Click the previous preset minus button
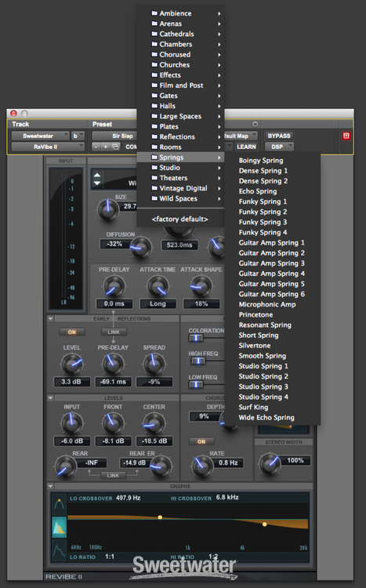 [x=96, y=147]
